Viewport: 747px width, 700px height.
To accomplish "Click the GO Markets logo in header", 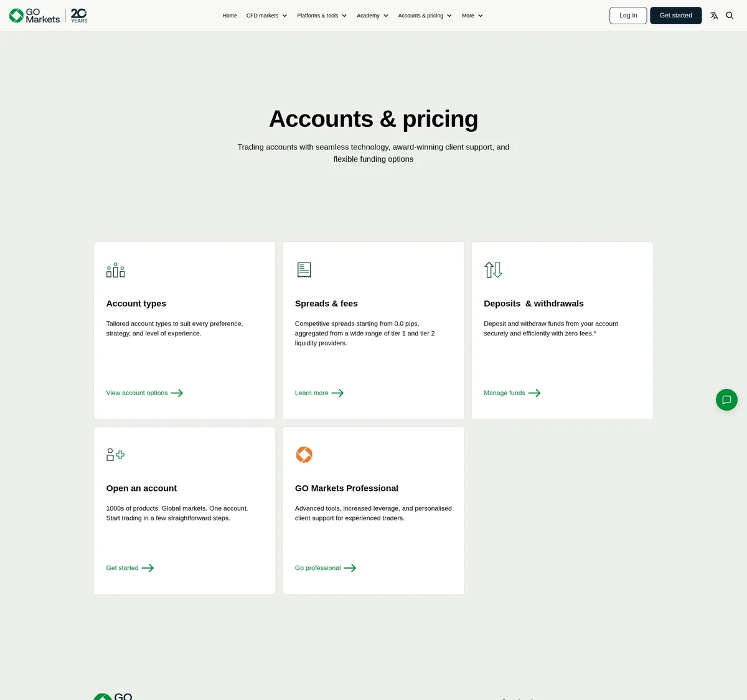I will [35, 16].
